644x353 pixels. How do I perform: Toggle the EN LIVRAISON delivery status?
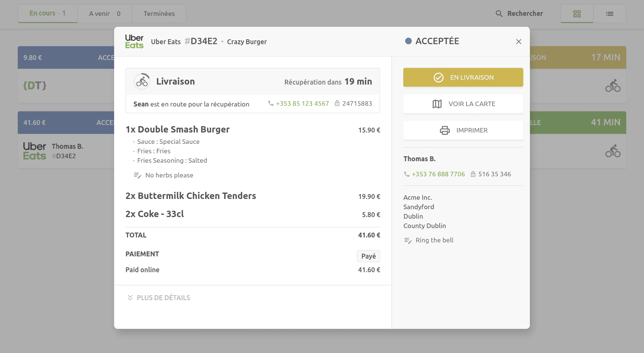click(x=463, y=77)
